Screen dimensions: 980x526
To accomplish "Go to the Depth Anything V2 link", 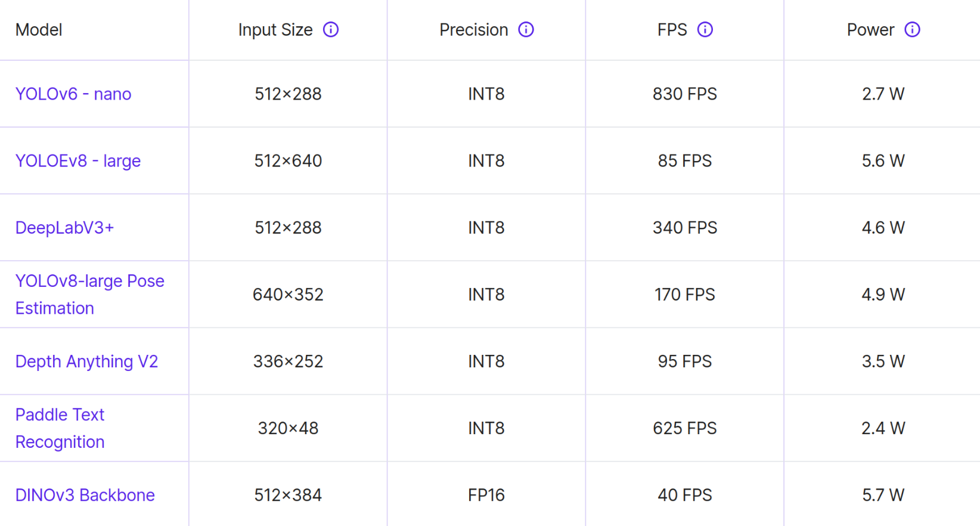I will [x=86, y=361].
